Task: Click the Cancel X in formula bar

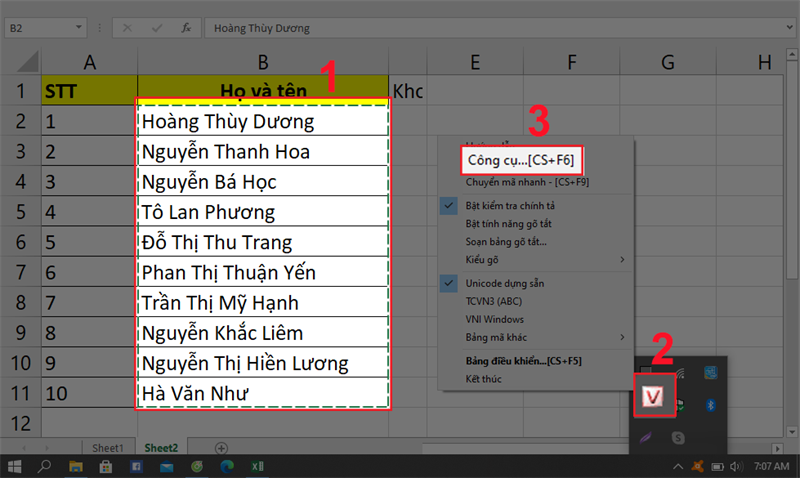Action: coord(127,28)
